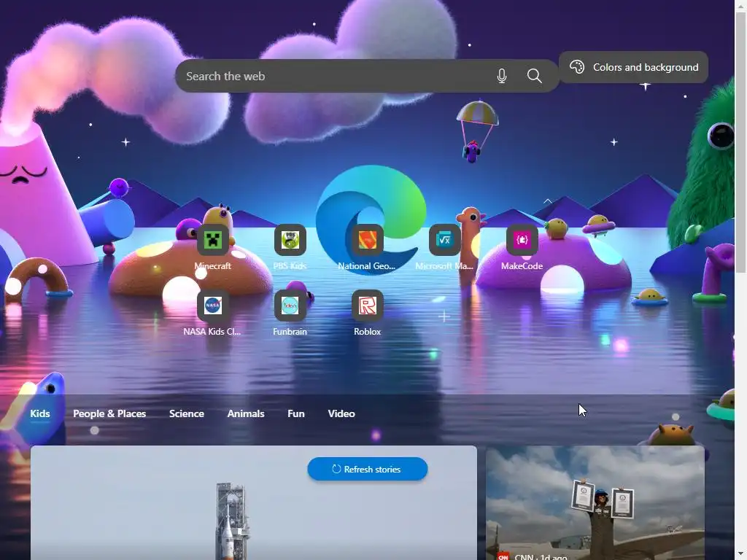Viewport: 747px width, 560px height.
Task: Open the Funbrain quick link
Action: 290,306
